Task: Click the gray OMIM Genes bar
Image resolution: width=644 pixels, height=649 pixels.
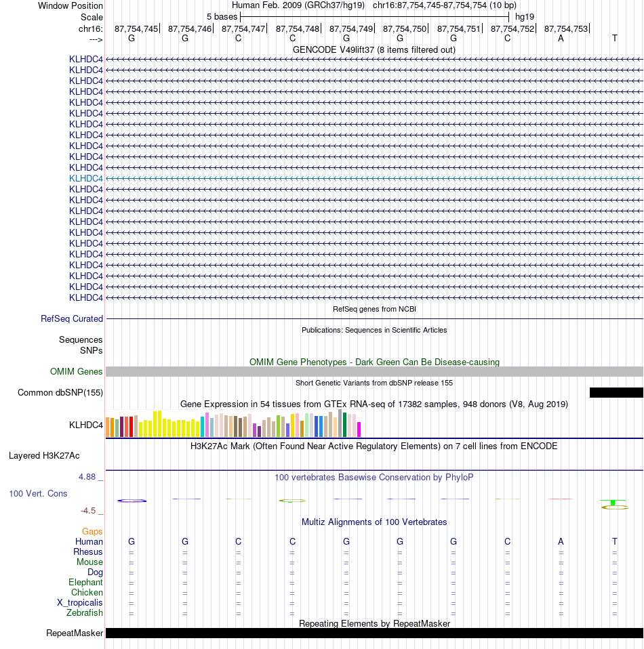Action: 374,372
